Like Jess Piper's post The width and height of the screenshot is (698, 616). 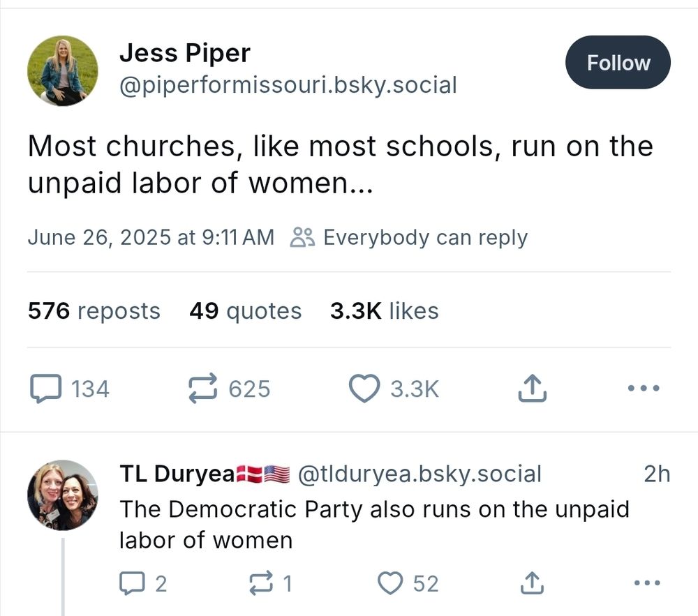coord(364,389)
